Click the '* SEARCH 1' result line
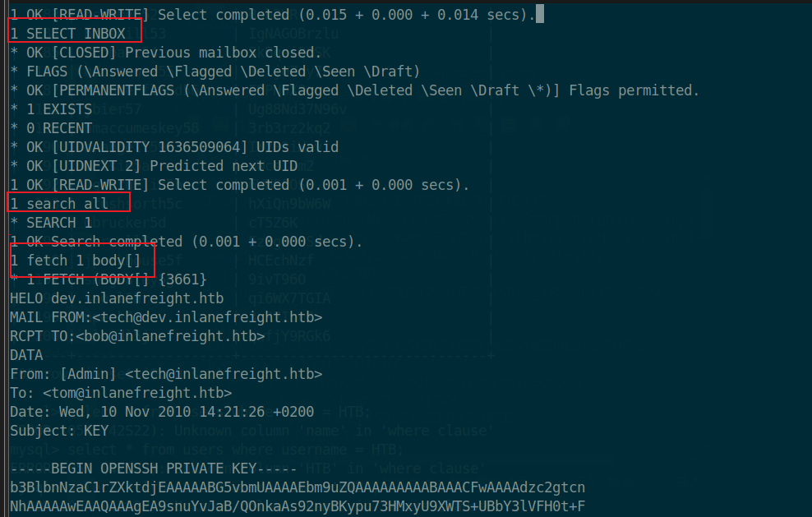Viewport: 812px width, 517px height. (51, 223)
